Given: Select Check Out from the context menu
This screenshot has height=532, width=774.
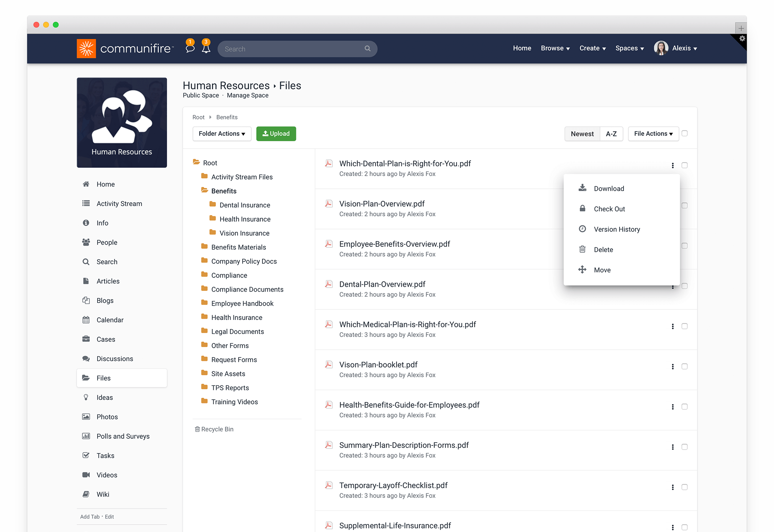Looking at the screenshot, I should tap(609, 209).
